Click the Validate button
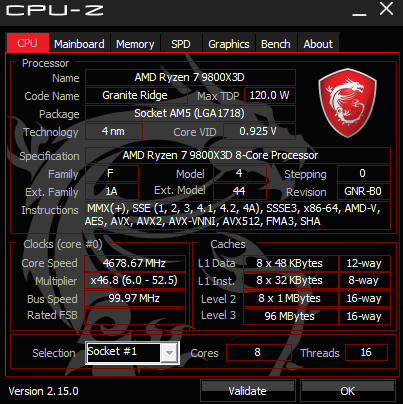Image resolution: width=403 pixels, height=404 pixels. click(248, 391)
